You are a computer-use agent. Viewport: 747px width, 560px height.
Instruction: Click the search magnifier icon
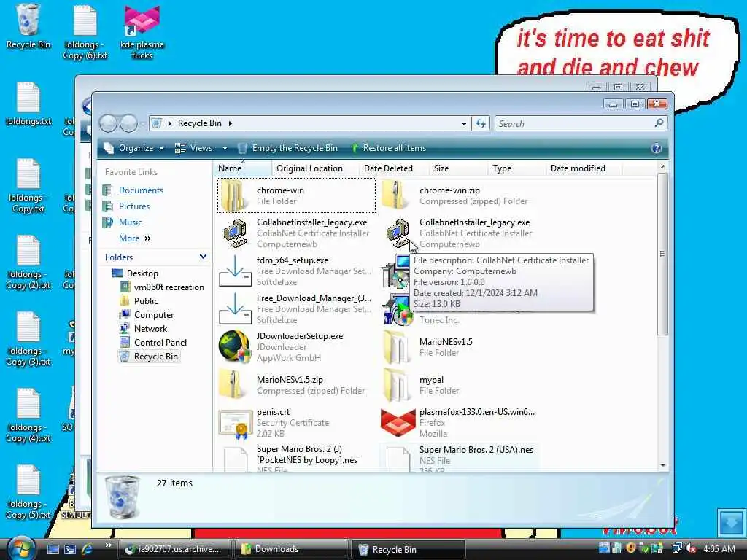(659, 123)
